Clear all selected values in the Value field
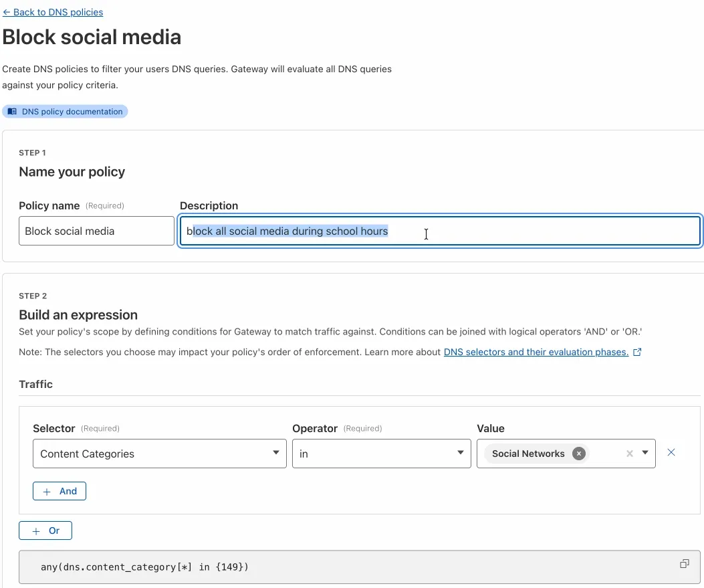This screenshot has width=704, height=588. 629,454
